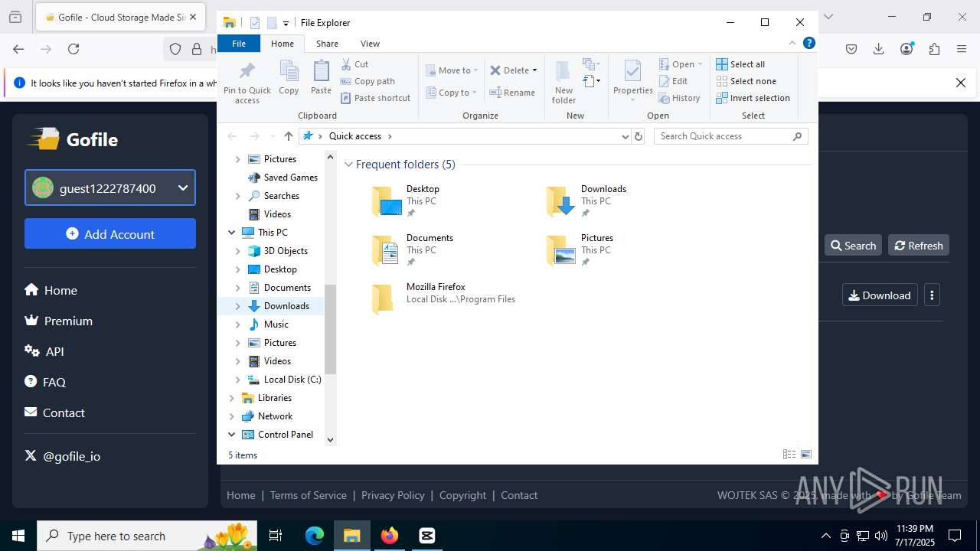Dismiss the Firefox notification bar
Screen dimensions: 980x551
click(x=961, y=83)
